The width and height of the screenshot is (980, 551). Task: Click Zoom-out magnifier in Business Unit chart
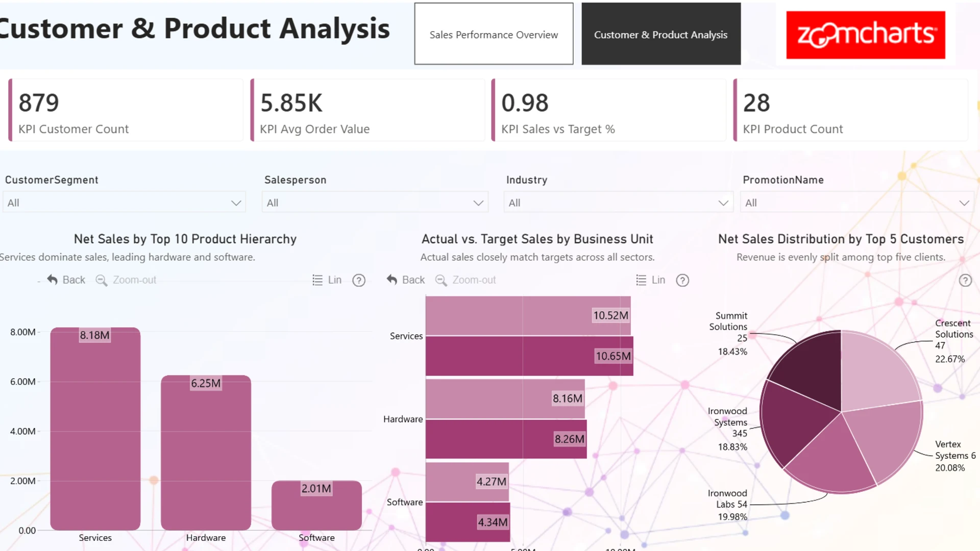coord(441,280)
